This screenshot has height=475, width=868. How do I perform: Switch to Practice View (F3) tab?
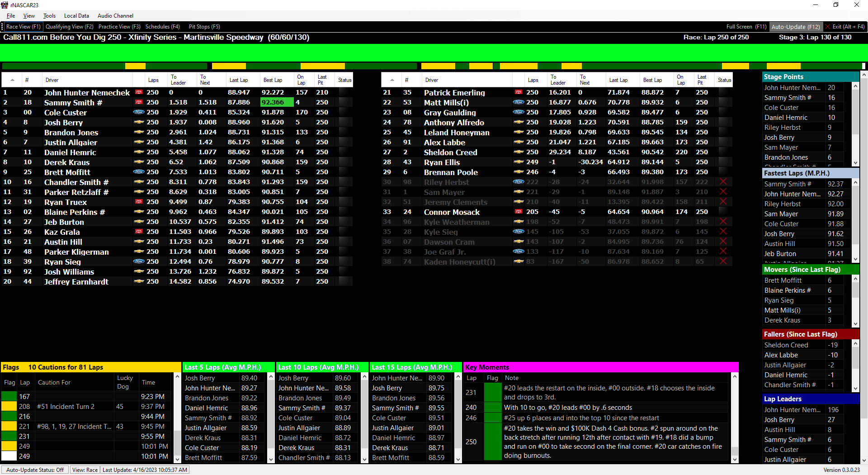coord(119,27)
